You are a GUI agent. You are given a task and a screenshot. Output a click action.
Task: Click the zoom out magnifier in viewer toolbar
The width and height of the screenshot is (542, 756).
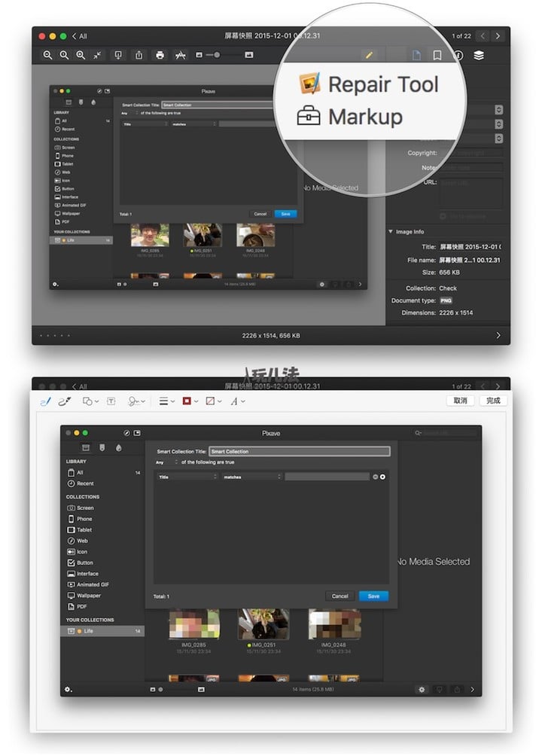click(47, 55)
